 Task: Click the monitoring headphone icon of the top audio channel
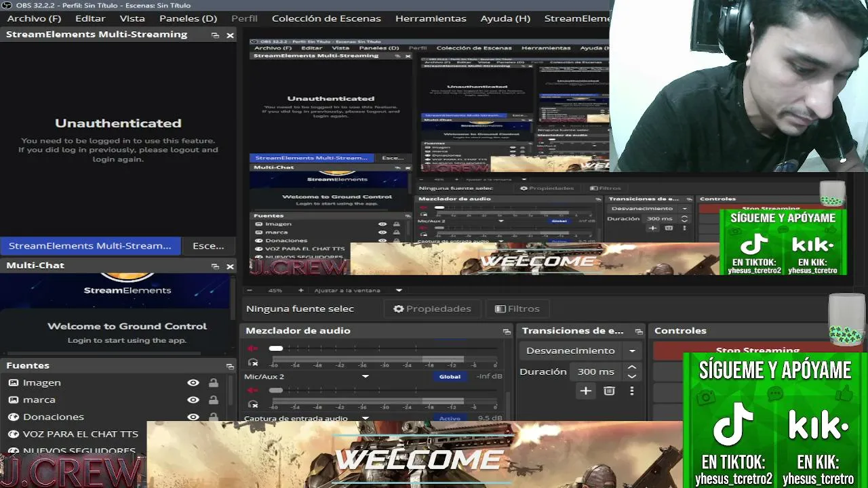pyautogui.click(x=253, y=363)
